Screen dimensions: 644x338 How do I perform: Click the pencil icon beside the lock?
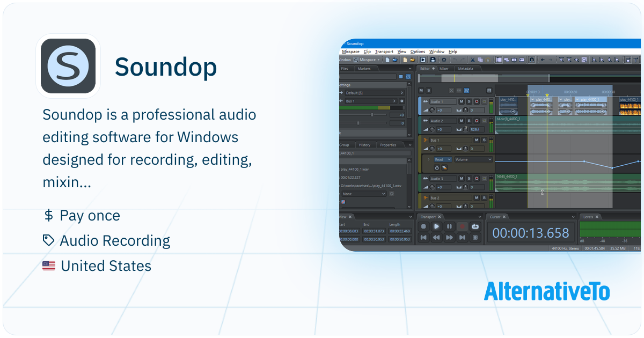tap(444, 168)
